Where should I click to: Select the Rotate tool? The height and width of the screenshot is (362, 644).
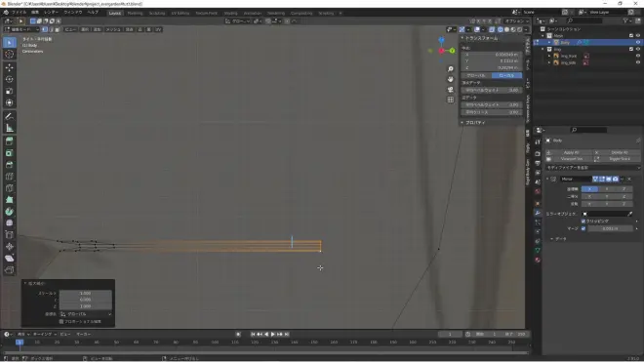pyautogui.click(x=10, y=79)
